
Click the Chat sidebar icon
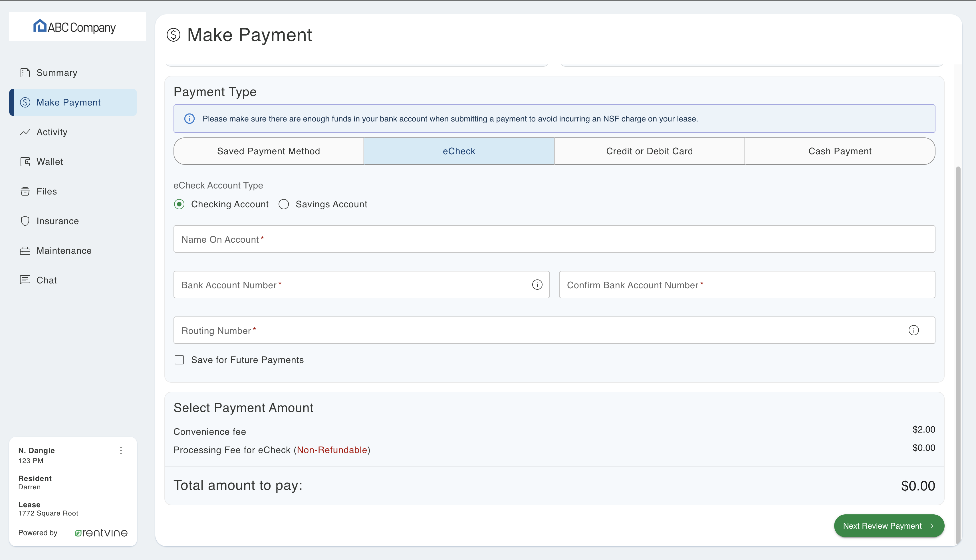click(x=25, y=280)
